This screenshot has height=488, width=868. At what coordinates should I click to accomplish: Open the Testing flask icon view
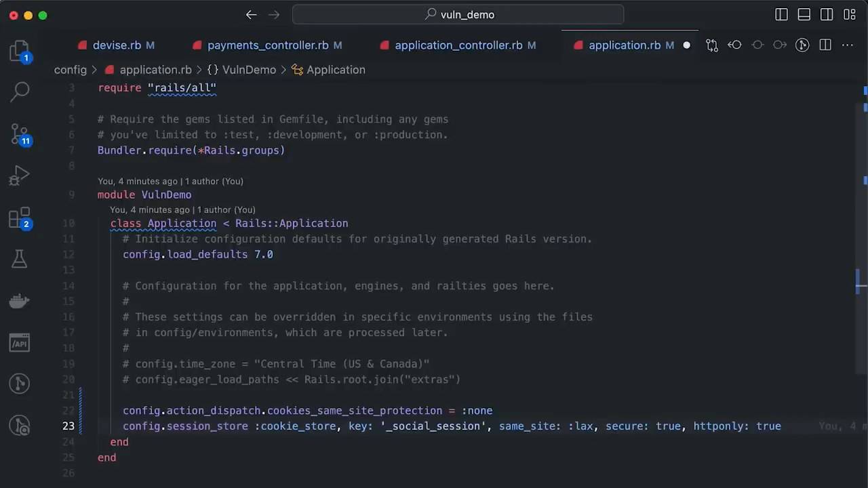[x=20, y=258]
